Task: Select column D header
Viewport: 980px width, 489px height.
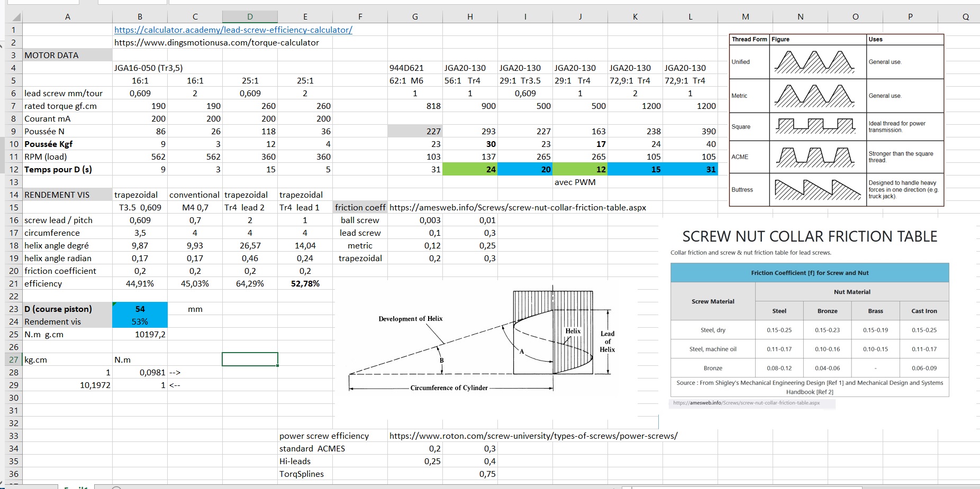Action: (250, 17)
